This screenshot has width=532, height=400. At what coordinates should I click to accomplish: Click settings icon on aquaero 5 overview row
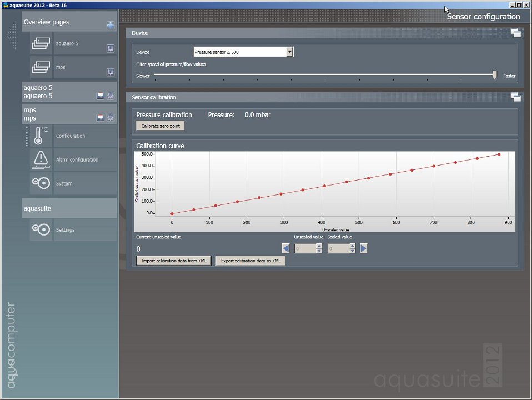click(111, 48)
